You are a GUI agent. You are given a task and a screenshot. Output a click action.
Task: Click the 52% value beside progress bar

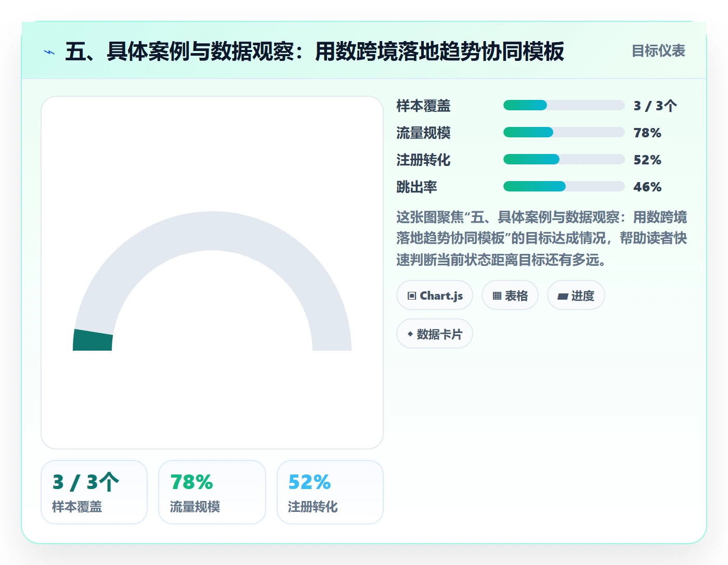coord(647,160)
